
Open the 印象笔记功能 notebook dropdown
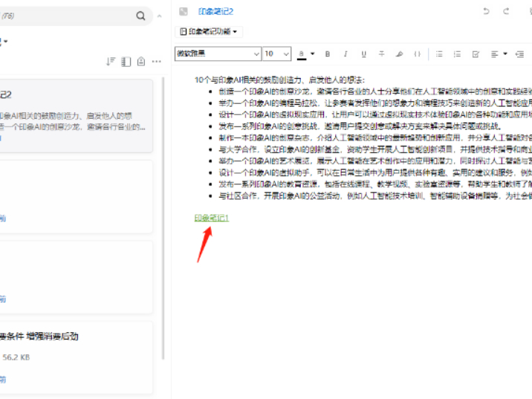coord(209,31)
